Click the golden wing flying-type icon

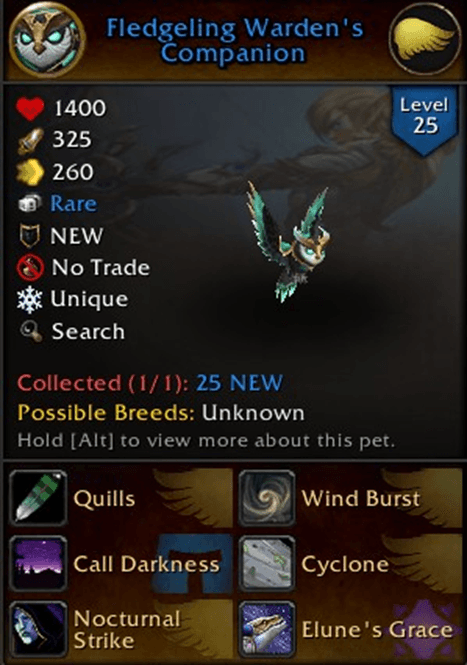tap(425, 39)
